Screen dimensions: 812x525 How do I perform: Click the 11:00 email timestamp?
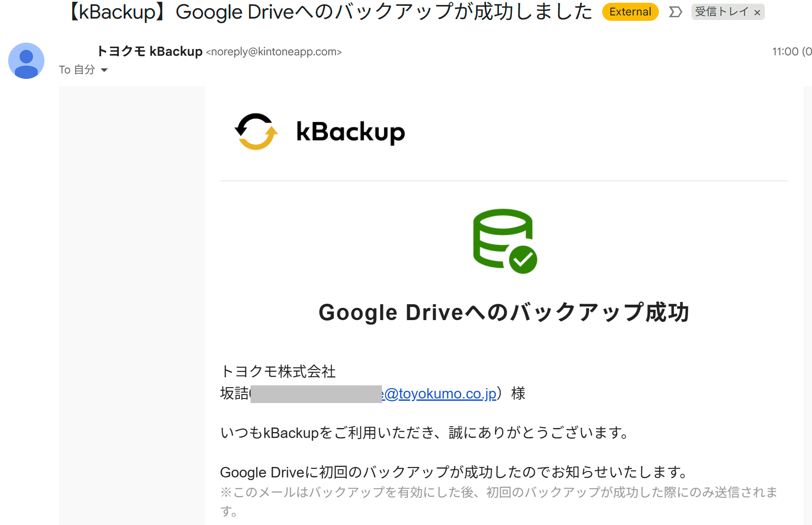tap(785, 52)
